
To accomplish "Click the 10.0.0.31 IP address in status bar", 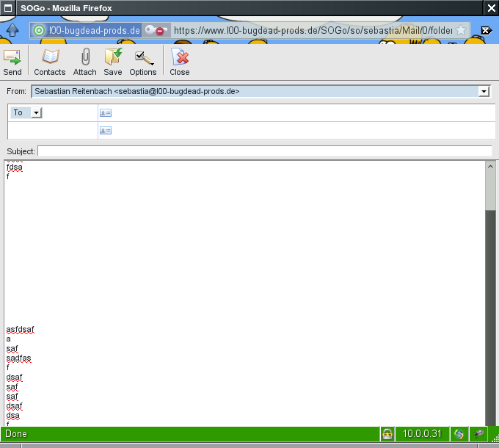I will [422, 434].
